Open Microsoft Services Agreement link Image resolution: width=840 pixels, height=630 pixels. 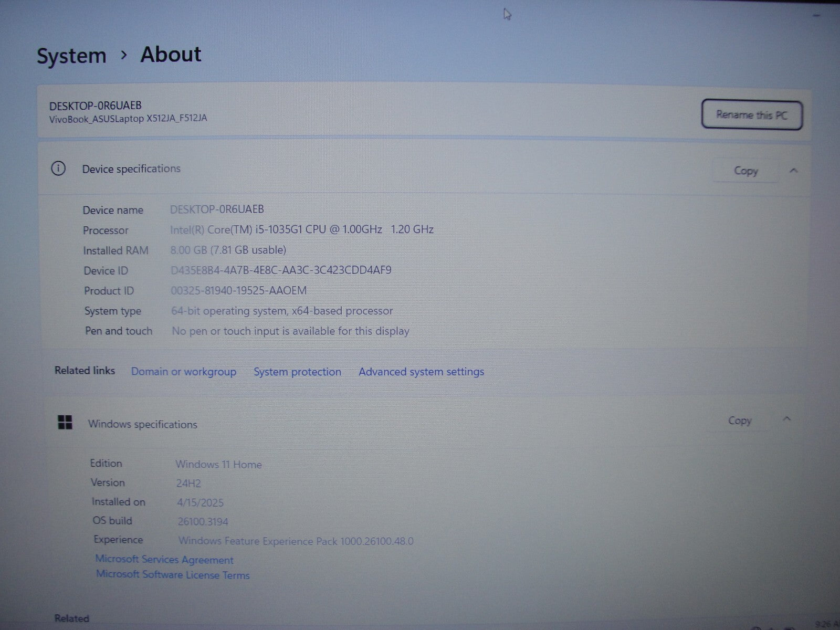tap(164, 560)
